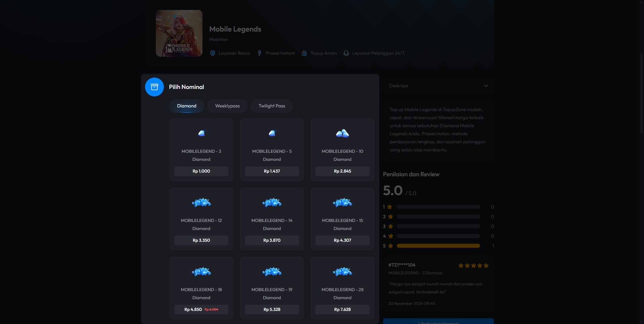
Task: Click the Proses Instant lightning icon
Action: pyautogui.click(x=260, y=53)
